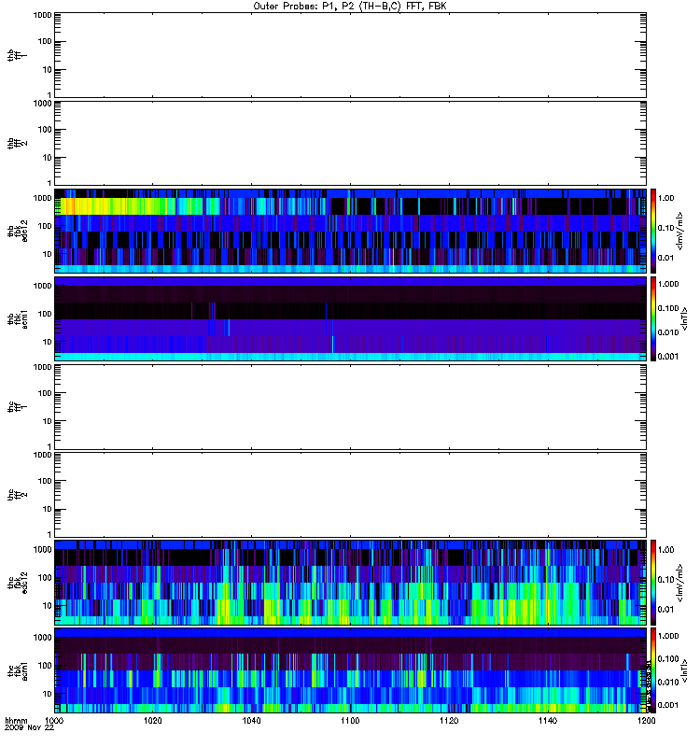Viewport: 700px width, 747px height.
Task: Click '0.01' on thc edc12 color scale
Action: [x=665, y=610]
